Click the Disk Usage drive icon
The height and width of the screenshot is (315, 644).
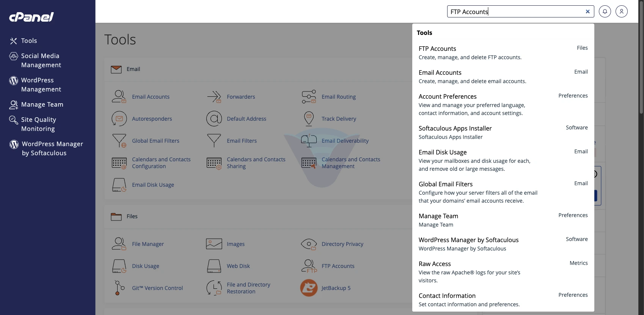119,266
